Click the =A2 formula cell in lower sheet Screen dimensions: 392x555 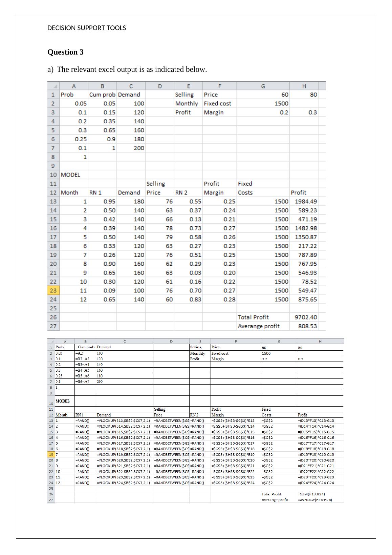85,353
